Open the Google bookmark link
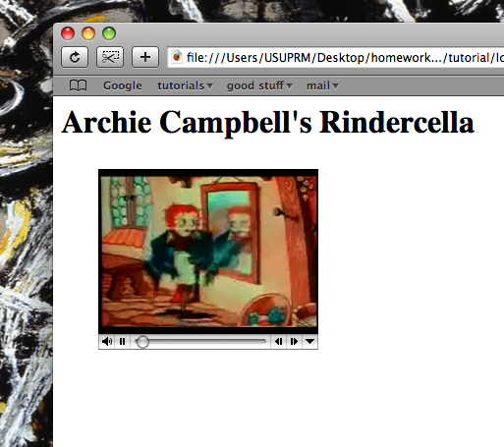Screen dimensions: 504x447 123,85
